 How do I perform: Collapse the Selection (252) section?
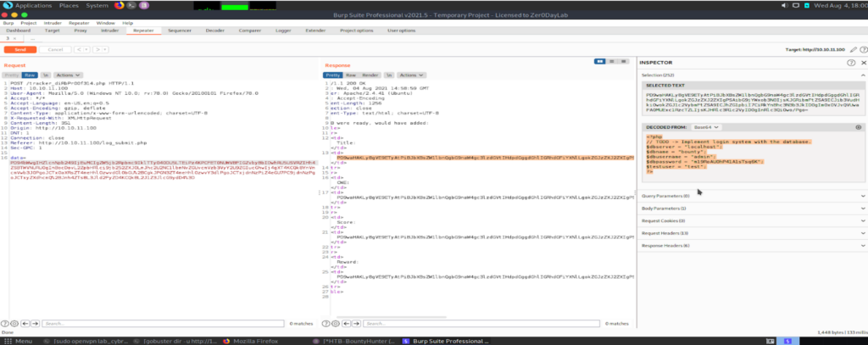click(x=863, y=75)
